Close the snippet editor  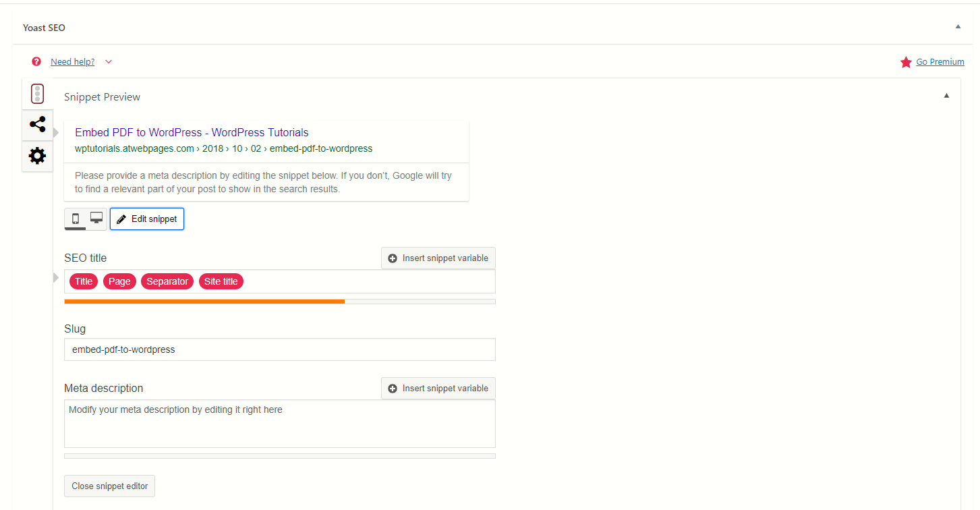tap(109, 486)
